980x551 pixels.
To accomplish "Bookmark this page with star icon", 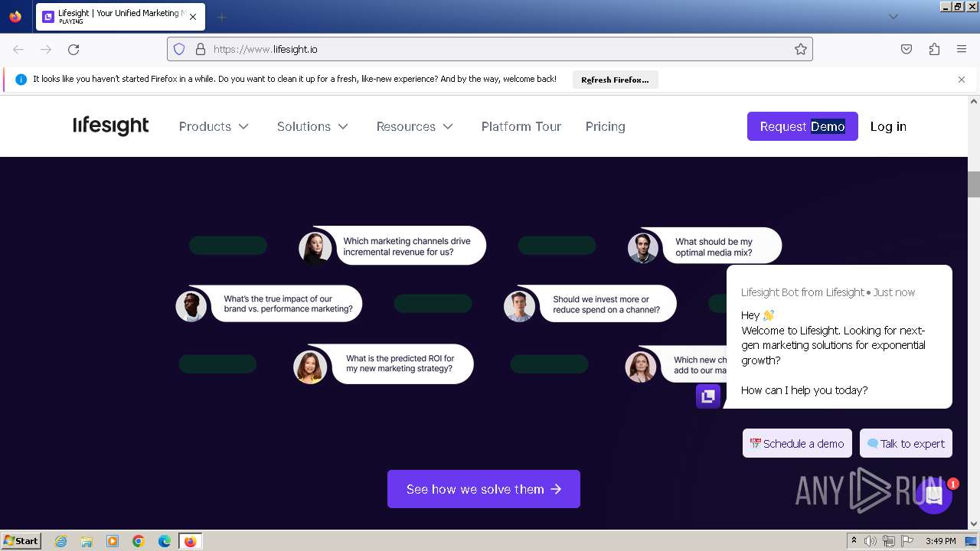I will click(801, 49).
